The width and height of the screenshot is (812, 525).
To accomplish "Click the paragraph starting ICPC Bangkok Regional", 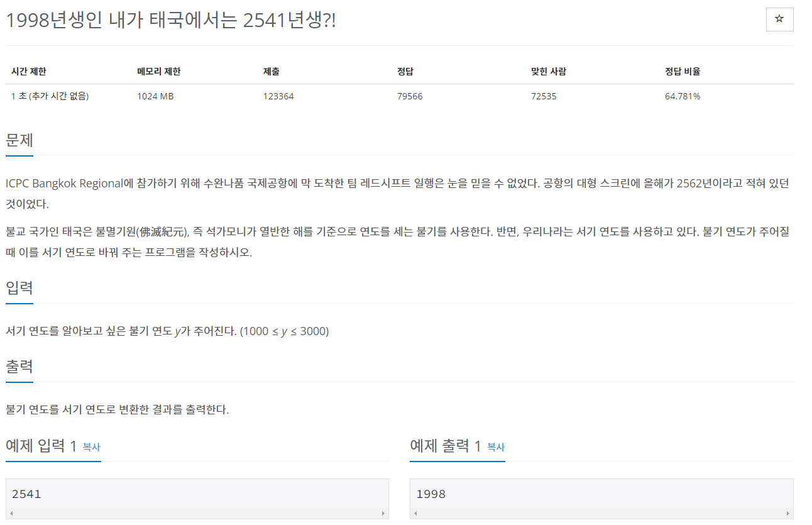I will tap(397, 194).
